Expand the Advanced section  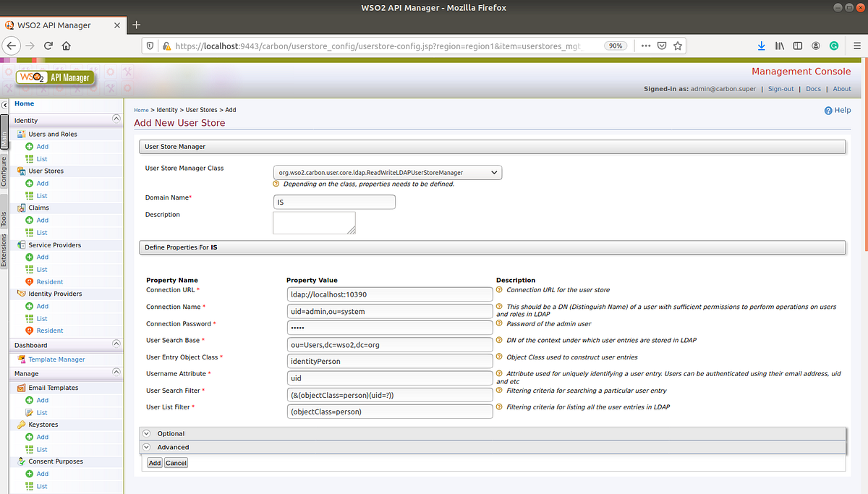point(146,447)
